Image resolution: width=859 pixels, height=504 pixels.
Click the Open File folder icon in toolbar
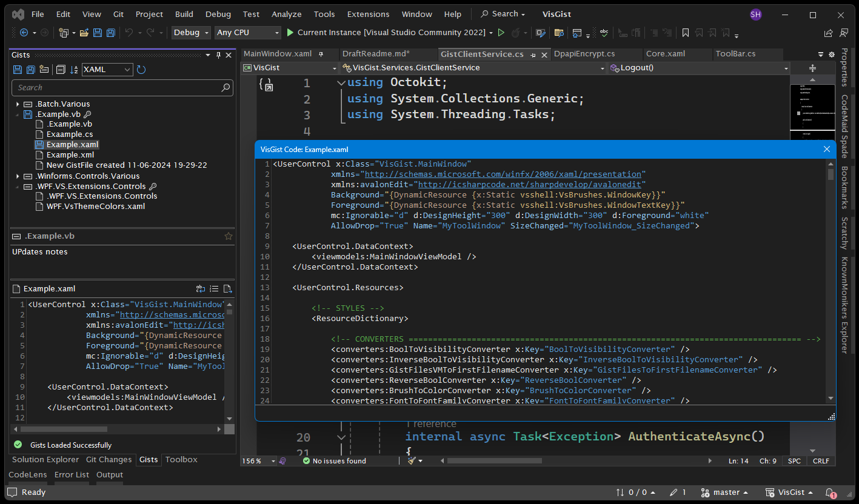[84, 33]
